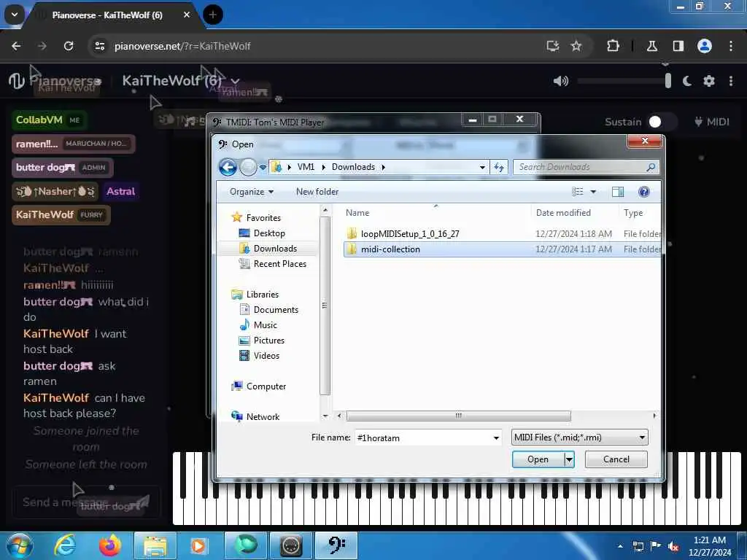Change view icon in Open dialog

point(578,192)
